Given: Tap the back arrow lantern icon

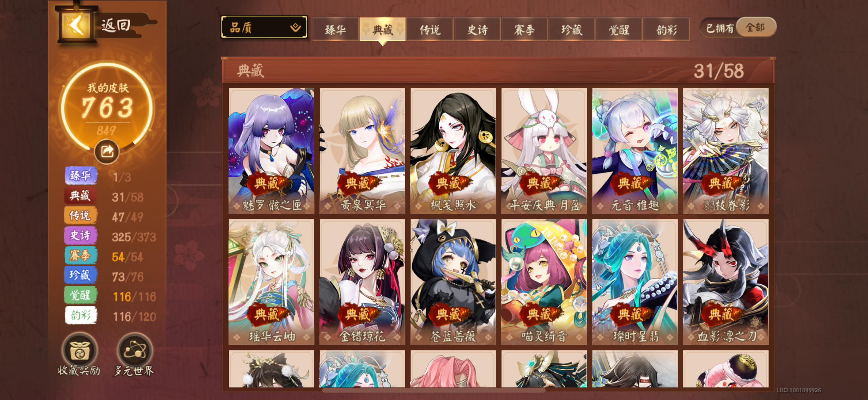Looking at the screenshot, I should [76, 25].
